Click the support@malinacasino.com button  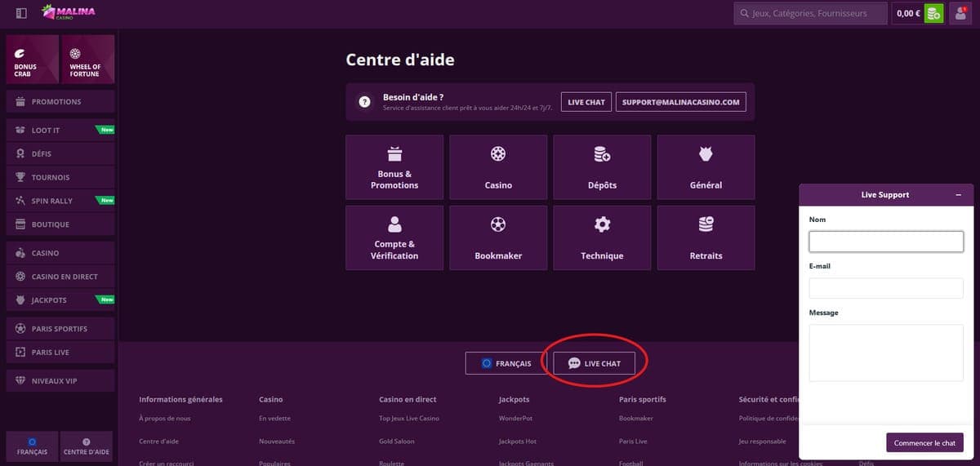680,102
